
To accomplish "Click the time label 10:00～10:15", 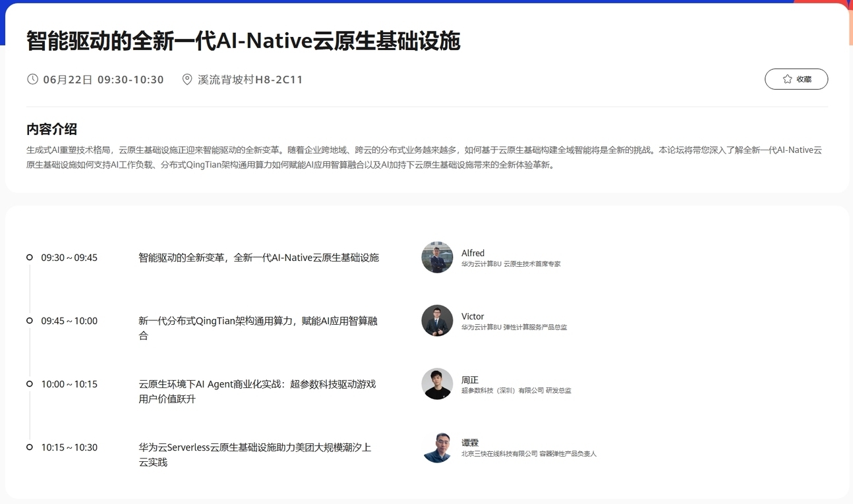I will pyautogui.click(x=69, y=384).
